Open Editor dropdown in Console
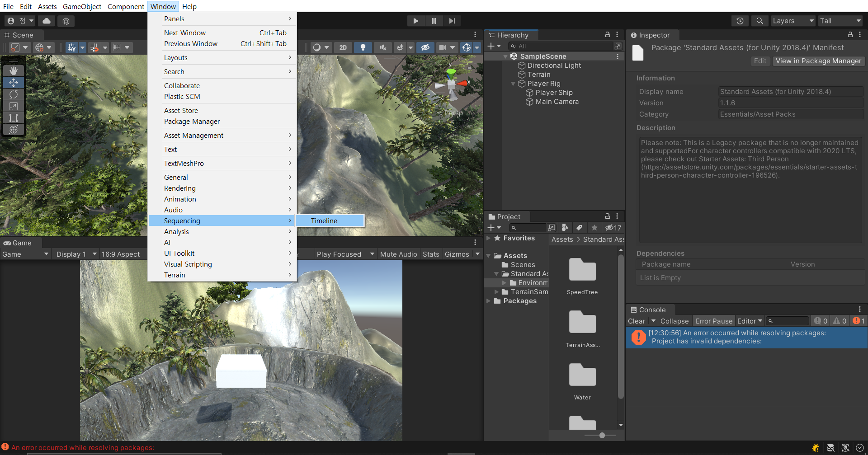The image size is (868, 455). pos(750,321)
